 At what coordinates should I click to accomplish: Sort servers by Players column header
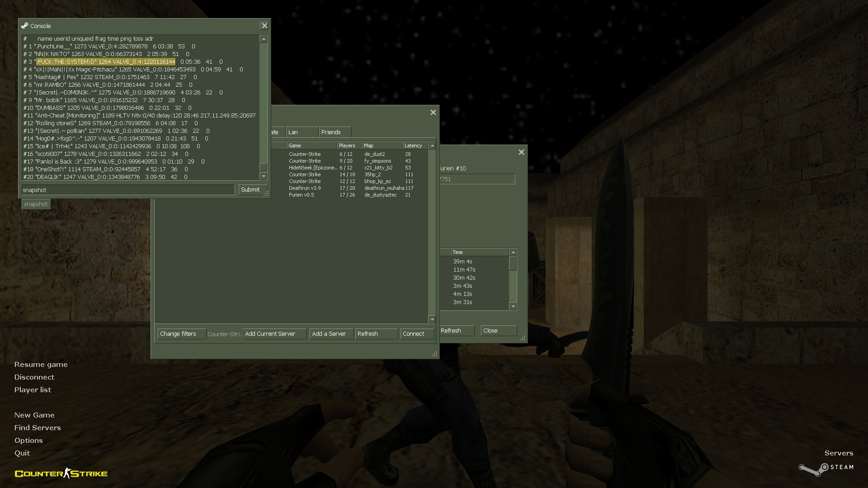click(x=349, y=145)
